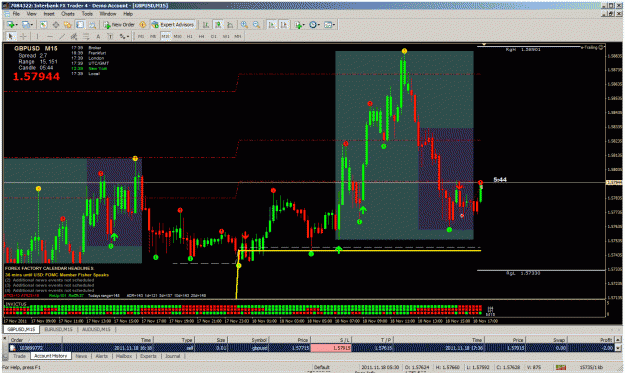Open the Navigator panel icon
The image size is (625, 373).
point(68,25)
